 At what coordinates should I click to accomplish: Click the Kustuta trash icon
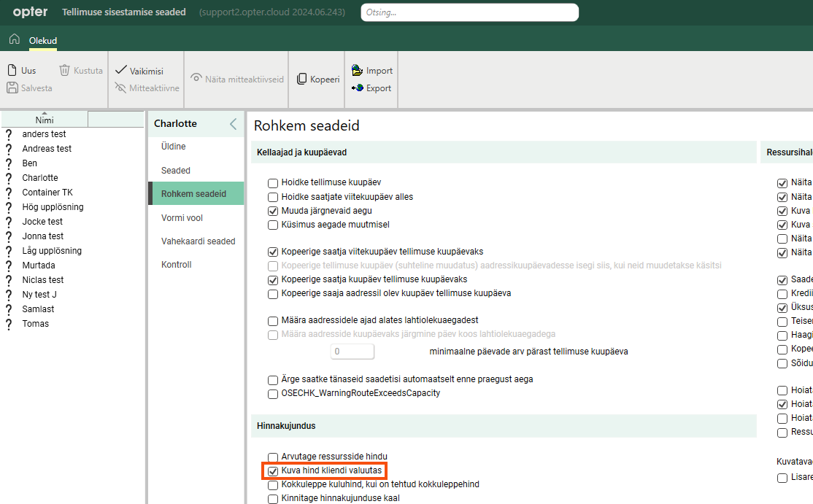coord(64,71)
